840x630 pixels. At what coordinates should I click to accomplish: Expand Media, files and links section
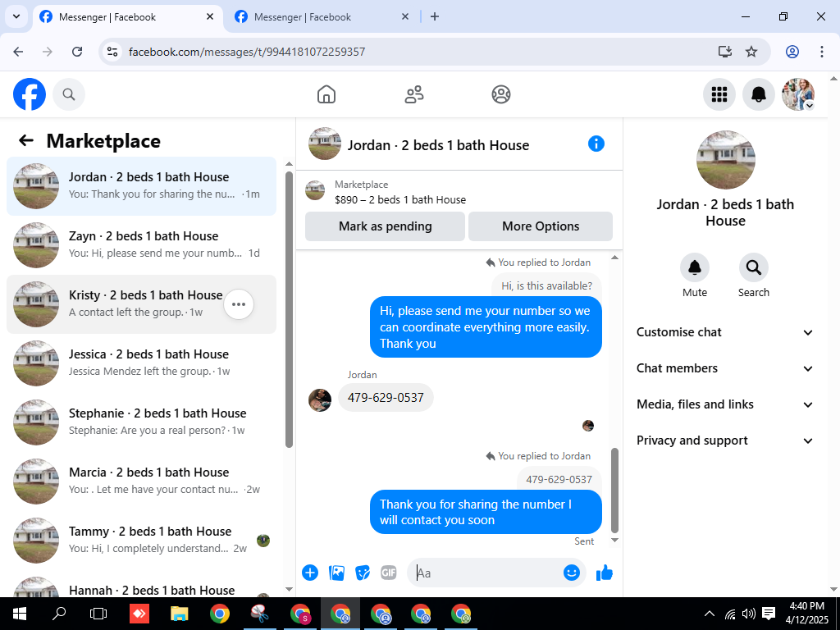(725, 404)
